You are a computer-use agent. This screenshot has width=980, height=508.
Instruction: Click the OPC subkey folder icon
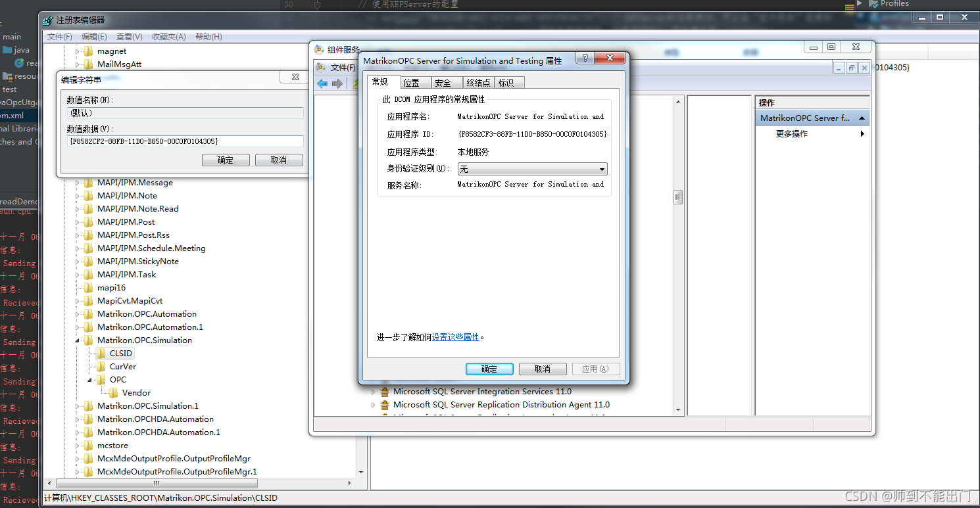tap(101, 380)
